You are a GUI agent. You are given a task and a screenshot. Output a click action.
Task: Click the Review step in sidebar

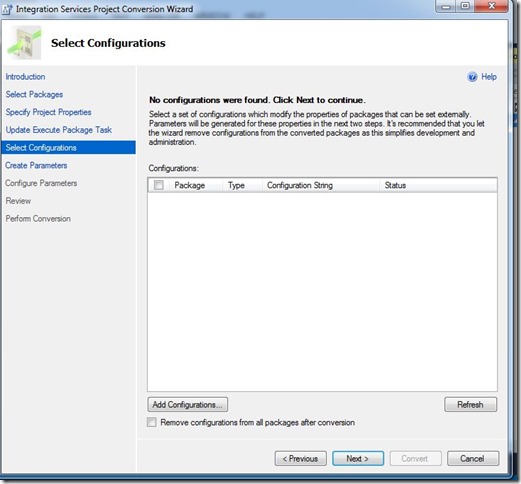tap(18, 201)
